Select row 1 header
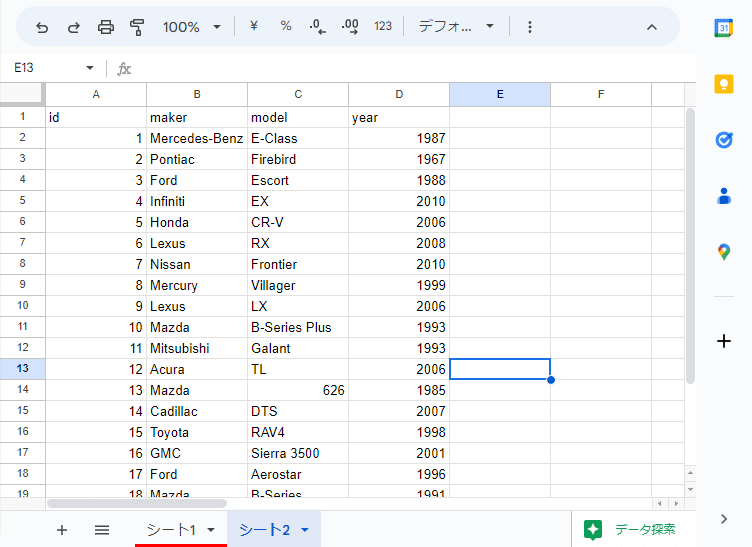This screenshot has height=547, width=752. coord(23,116)
